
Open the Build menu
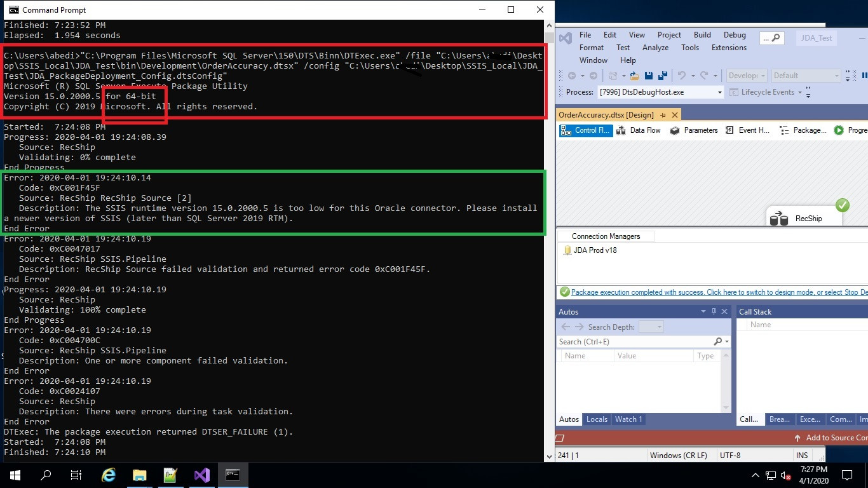tap(702, 35)
